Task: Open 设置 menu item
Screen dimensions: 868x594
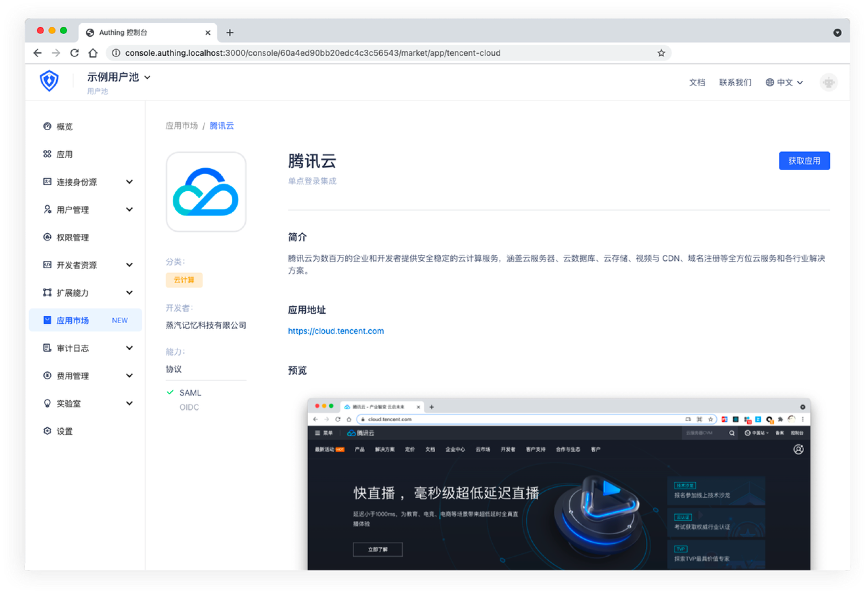Action: coord(86,431)
